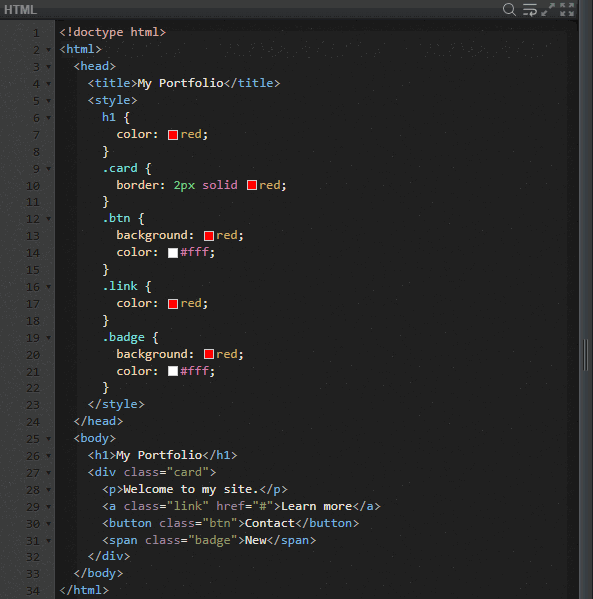Image resolution: width=593 pixels, height=599 pixels.
Task: Click the class="card" attribute
Action: pos(166,473)
